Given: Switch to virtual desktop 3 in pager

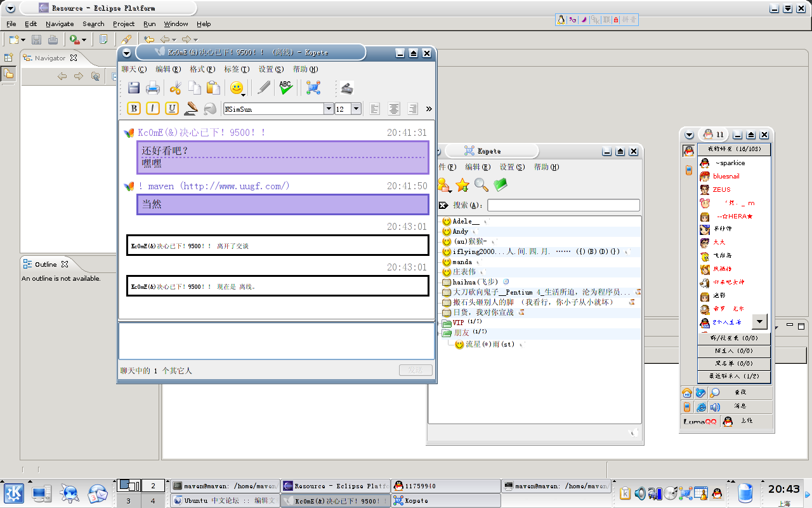Looking at the screenshot, I should pyautogui.click(x=128, y=500).
